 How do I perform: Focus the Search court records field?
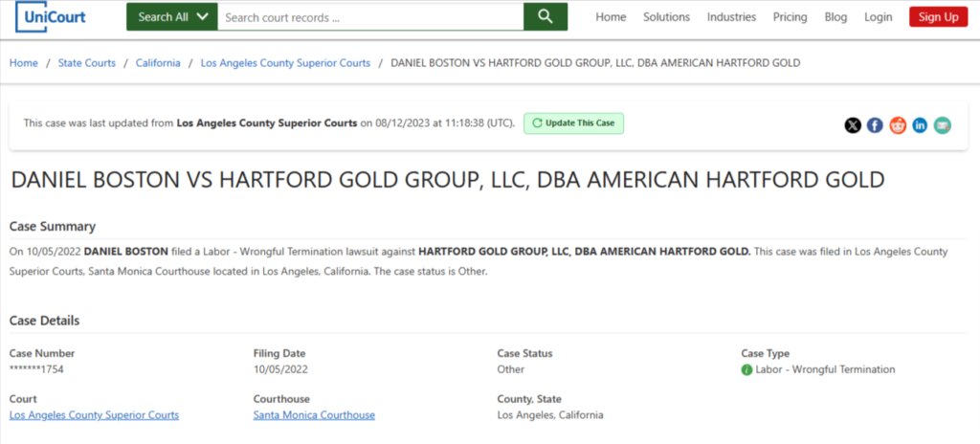370,17
